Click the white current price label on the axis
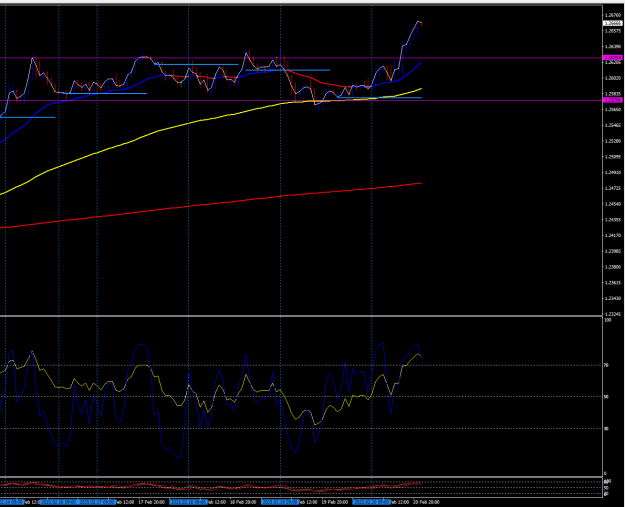Screen dimensions: 625x507 tap(613, 23)
